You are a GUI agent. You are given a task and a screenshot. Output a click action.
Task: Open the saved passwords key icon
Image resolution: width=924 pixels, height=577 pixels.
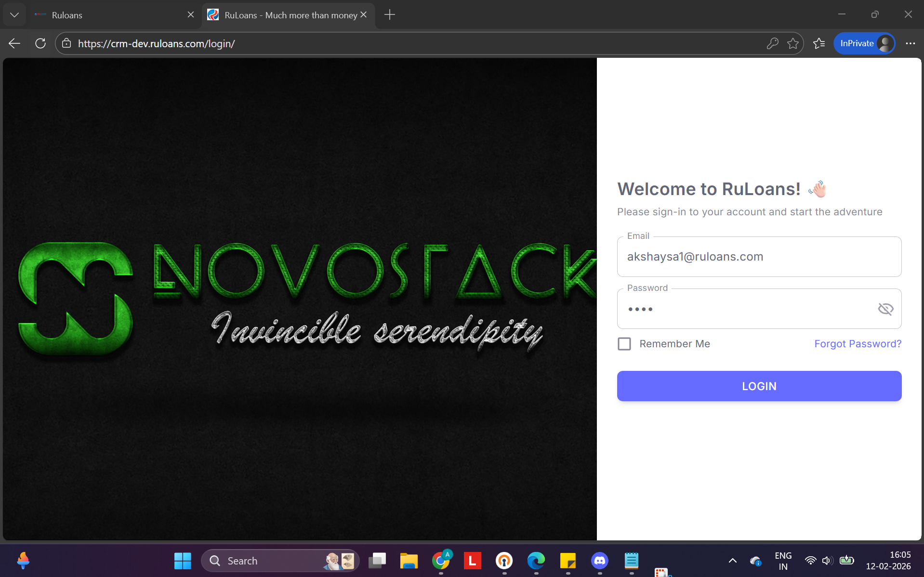pyautogui.click(x=772, y=43)
